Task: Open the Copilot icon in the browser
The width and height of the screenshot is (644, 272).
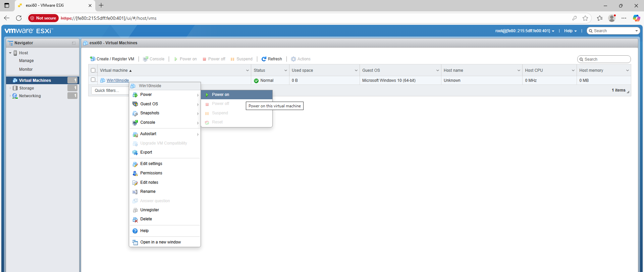Action: pos(636,18)
